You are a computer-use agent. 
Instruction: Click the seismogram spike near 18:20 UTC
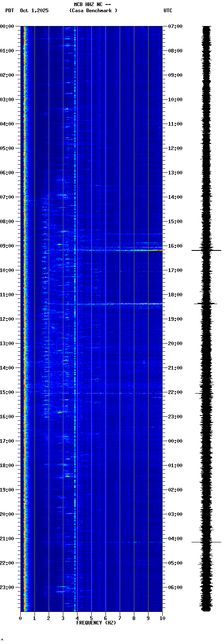(x=206, y=304)
